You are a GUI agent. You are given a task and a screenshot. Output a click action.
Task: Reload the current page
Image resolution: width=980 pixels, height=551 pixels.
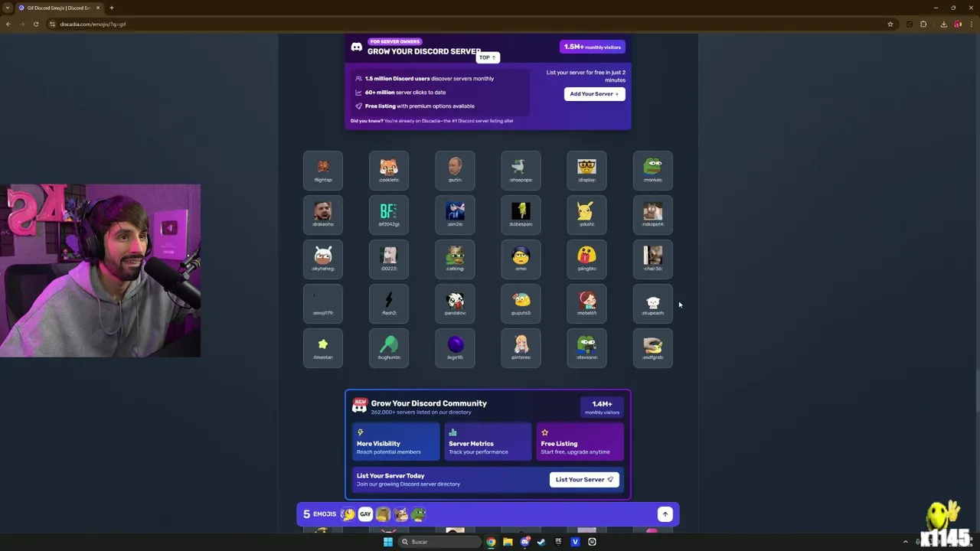(35, 24)
